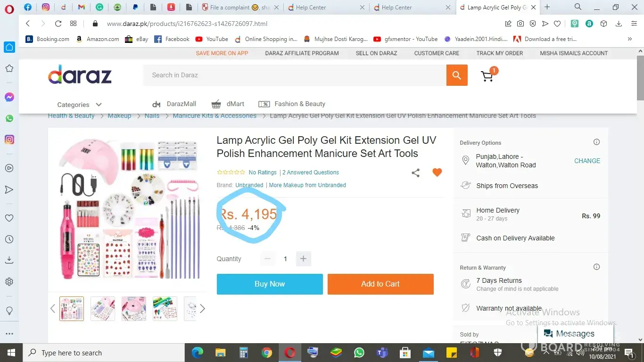Show next product thumbnails arrow

tap(202, 309)
